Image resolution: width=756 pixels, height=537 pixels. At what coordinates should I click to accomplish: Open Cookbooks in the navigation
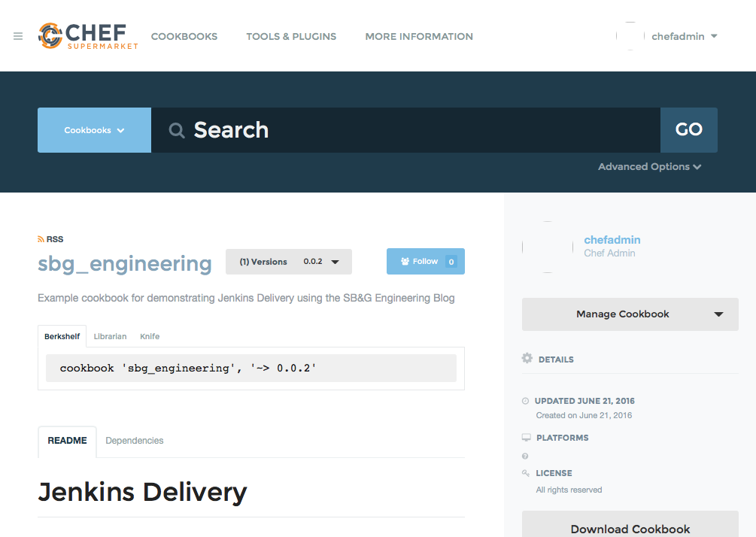[x=184, y=37]
